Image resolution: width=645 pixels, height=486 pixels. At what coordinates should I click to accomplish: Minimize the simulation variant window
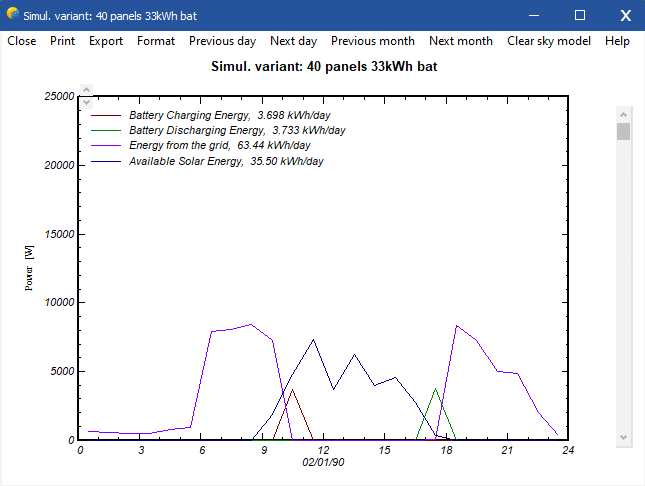click(534, 16)
